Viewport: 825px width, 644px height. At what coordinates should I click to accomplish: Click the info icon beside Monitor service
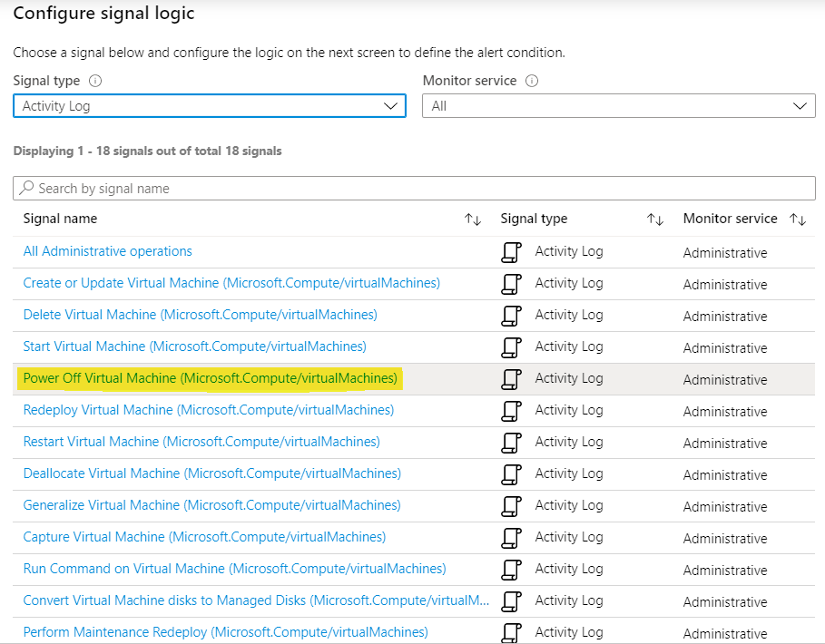[x=532, y=81]
